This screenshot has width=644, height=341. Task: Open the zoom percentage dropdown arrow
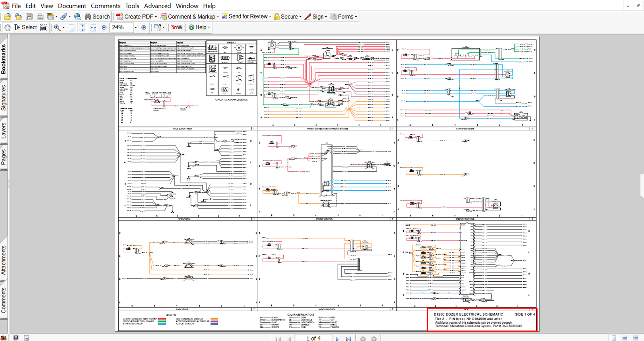[x=136, y=27]
